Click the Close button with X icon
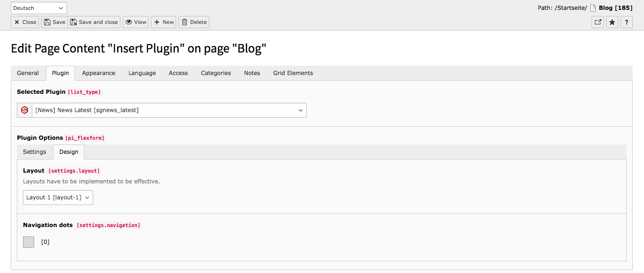The image size is (644, 273). [25, 22]
